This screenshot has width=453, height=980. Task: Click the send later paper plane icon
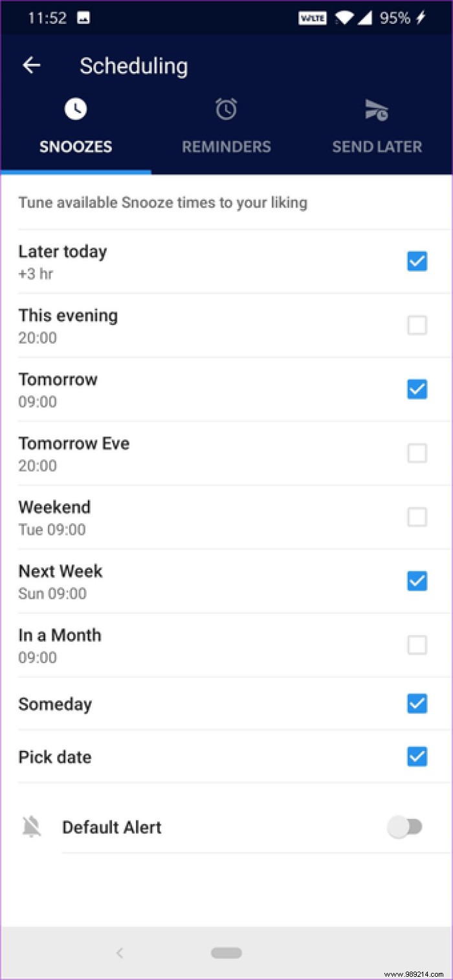pyautogui.click(x=376, y=108)
